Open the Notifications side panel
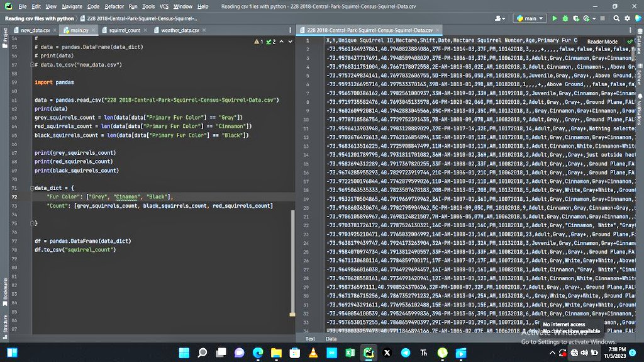Image resolution: width=644 pixels, height=362 pixels. (640, 109)
